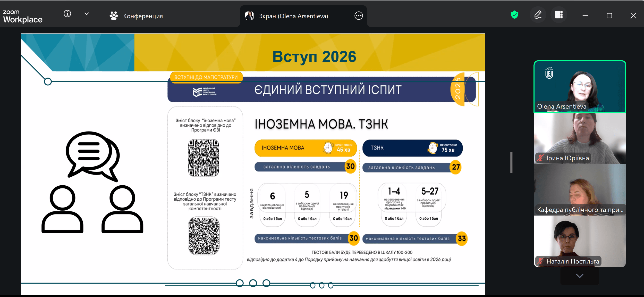Change the view layout icon
The height and width of the screenshot is (297, 644).
tap(559, 15)
